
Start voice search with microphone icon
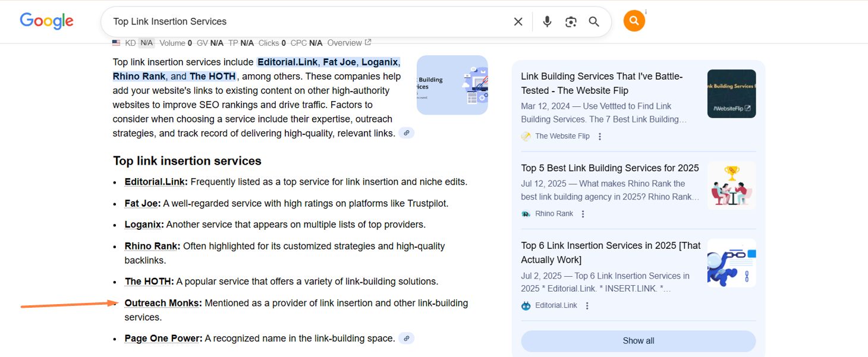point(547,22)
